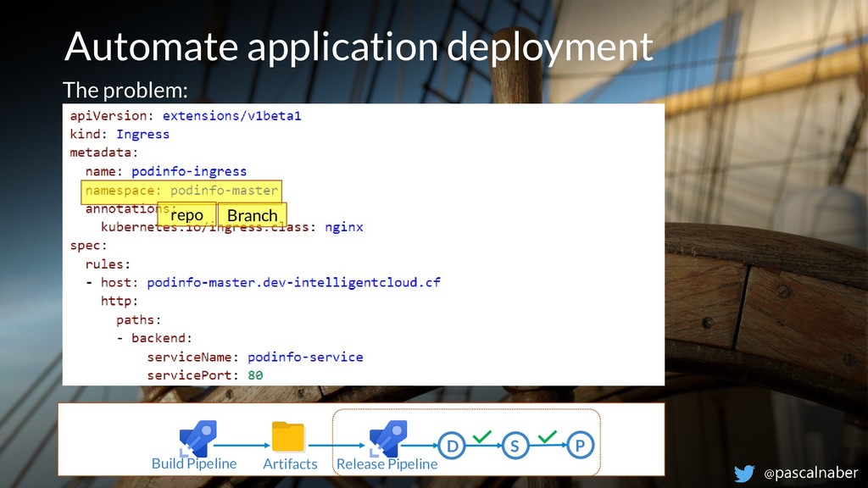The width and height of the screenshot is (868, 488).
Task: Click the apiVersion: key
Action: point(113,115)
